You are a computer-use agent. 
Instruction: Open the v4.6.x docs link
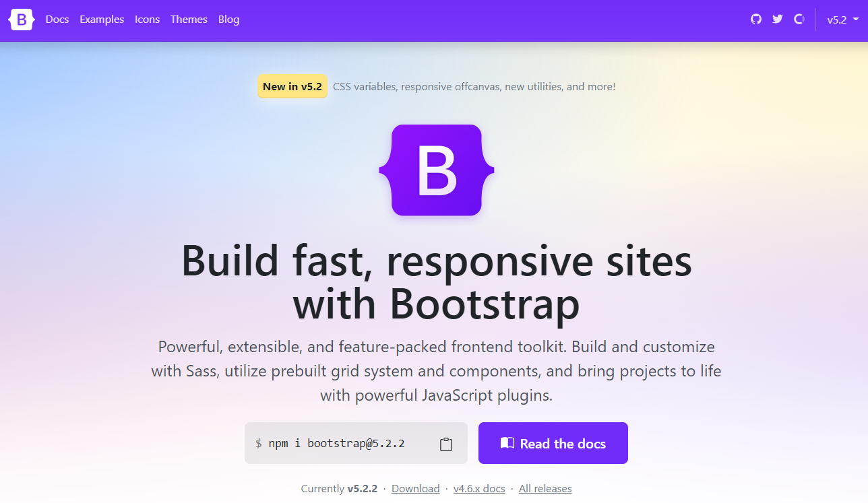click(479, 489)
